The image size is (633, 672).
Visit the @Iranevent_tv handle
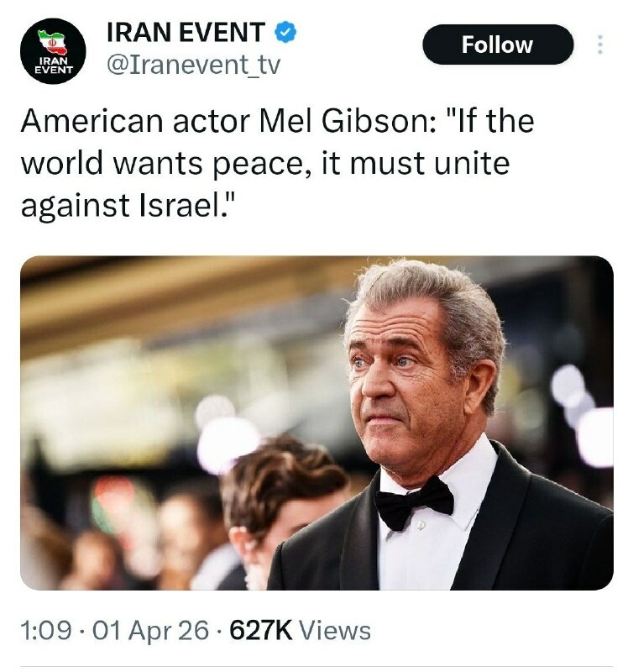point(192,65)
